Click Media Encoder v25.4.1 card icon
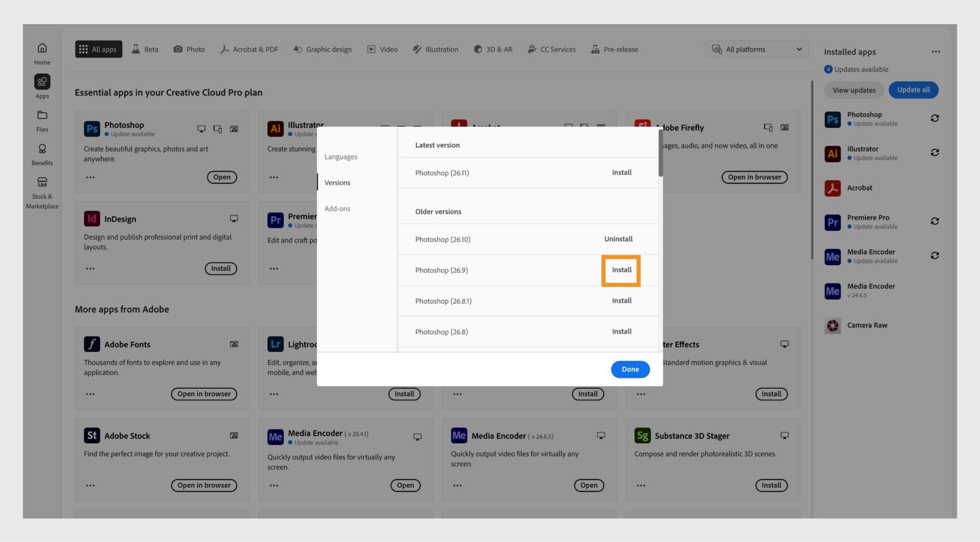 point(276,437)
